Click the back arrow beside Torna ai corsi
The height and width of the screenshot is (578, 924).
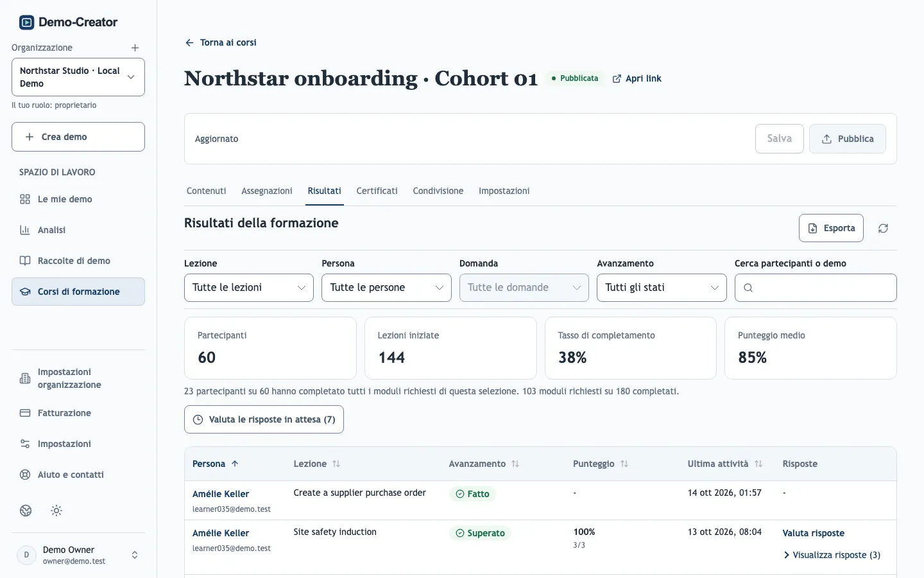click(189, 42)
